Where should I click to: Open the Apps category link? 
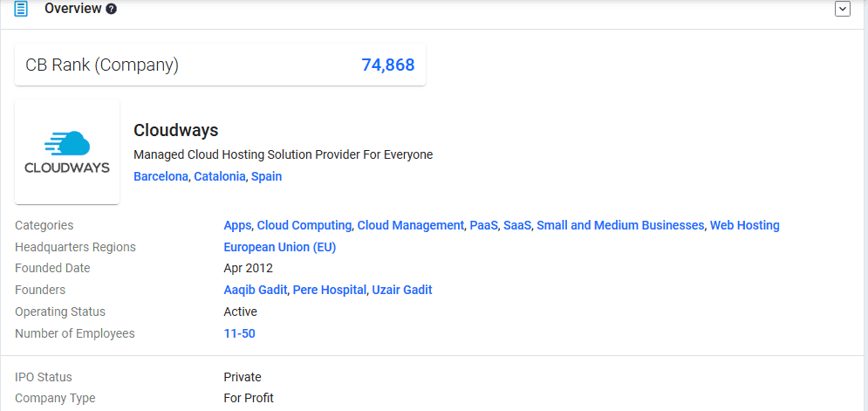237,225
